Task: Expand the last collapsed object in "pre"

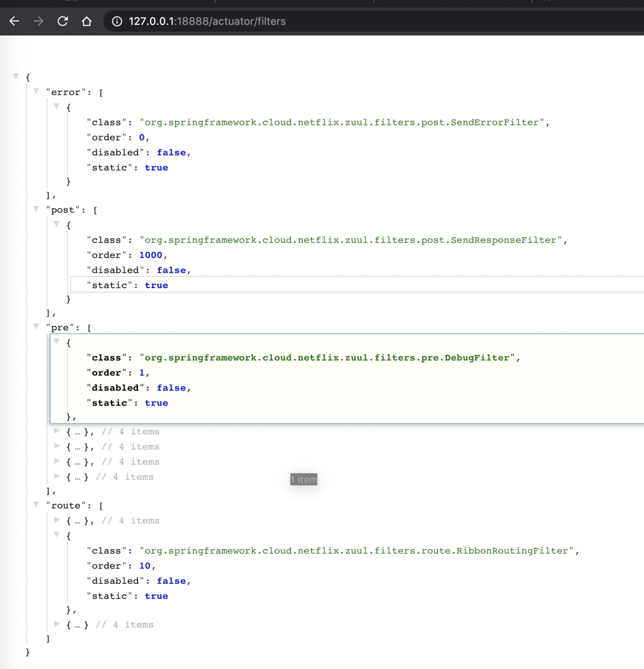Action: pos(57,476)
